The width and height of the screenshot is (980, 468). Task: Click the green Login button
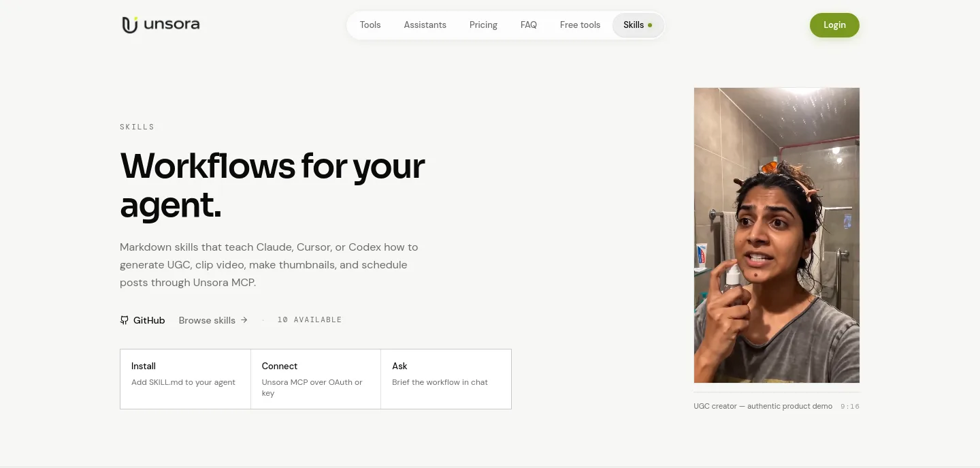pyautogui.click(x=834, y=25)
